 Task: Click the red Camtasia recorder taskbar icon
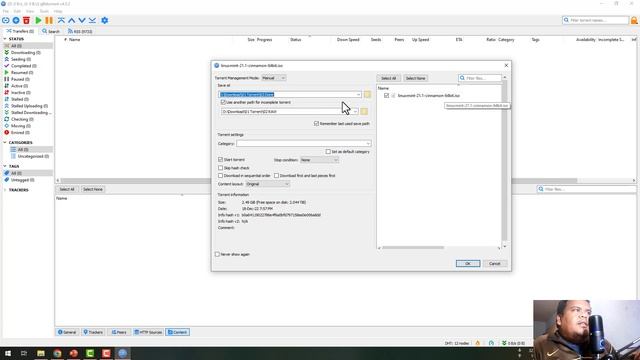click(106, 353)
